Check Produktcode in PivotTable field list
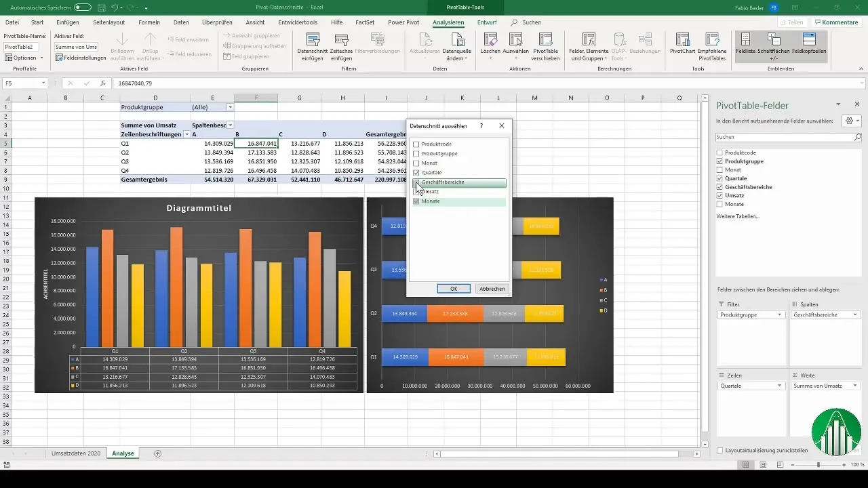 [720, 152]
